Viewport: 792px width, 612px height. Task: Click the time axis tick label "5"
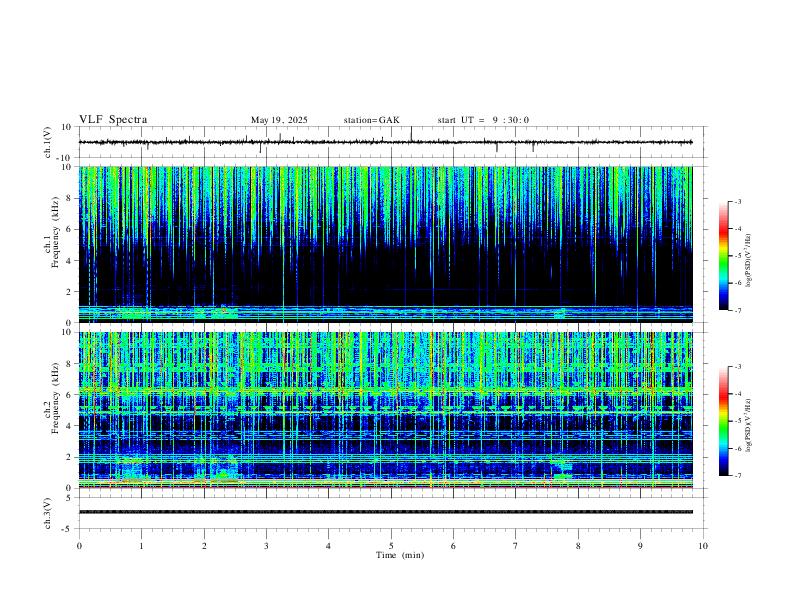[391, 546]
